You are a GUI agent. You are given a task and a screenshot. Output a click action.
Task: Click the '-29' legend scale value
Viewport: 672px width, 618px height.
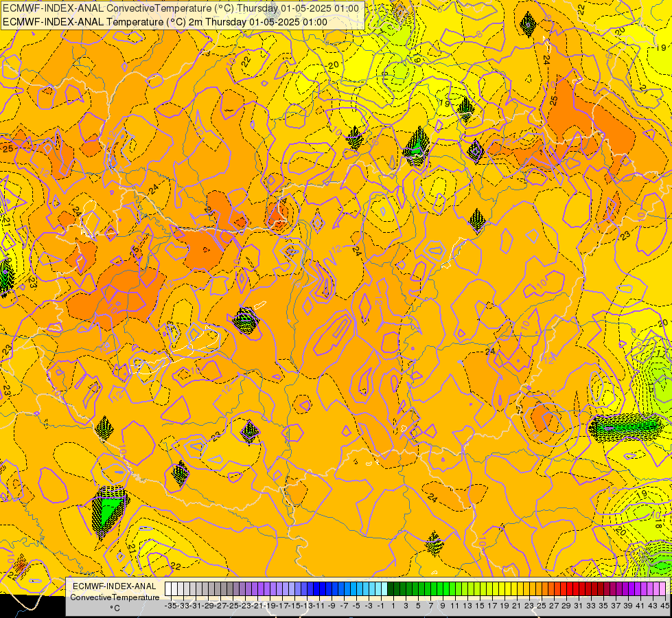tap(208, 606)
